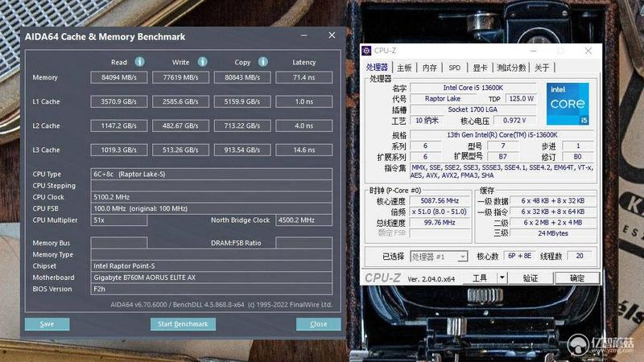Switch to the 内存 tab in CPU-Z
The image size is (644, 362).
pos(430,68)
